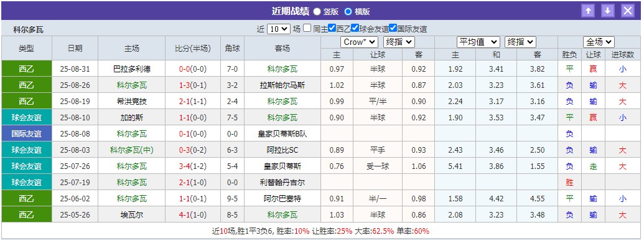The height and width of the screenshot is (240, 644).
Task: Click the 国际友谊 label on 25-08-08 row
Action: point(27,134)
